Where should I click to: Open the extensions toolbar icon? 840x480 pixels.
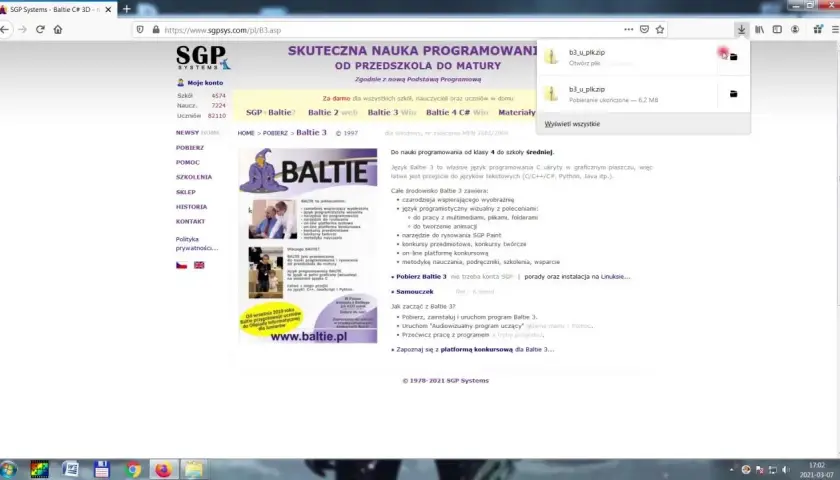[818, 29]
